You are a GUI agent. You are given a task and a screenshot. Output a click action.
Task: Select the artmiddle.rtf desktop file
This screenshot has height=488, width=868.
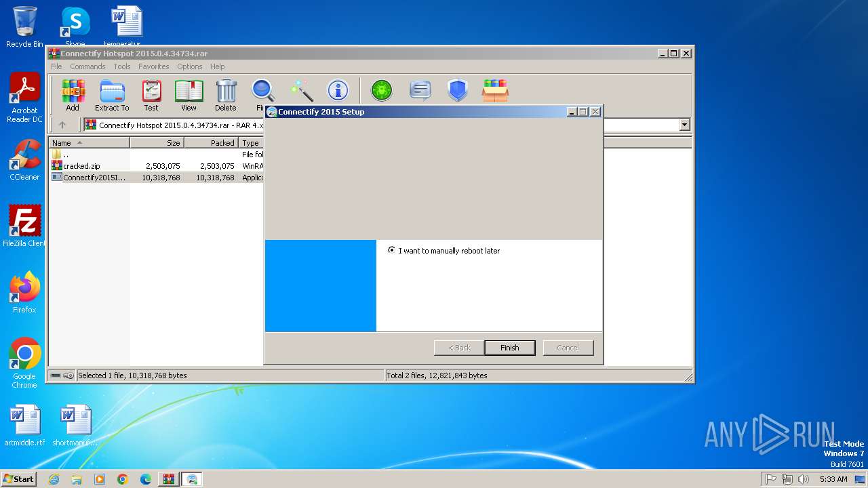[x=24, y=426]
